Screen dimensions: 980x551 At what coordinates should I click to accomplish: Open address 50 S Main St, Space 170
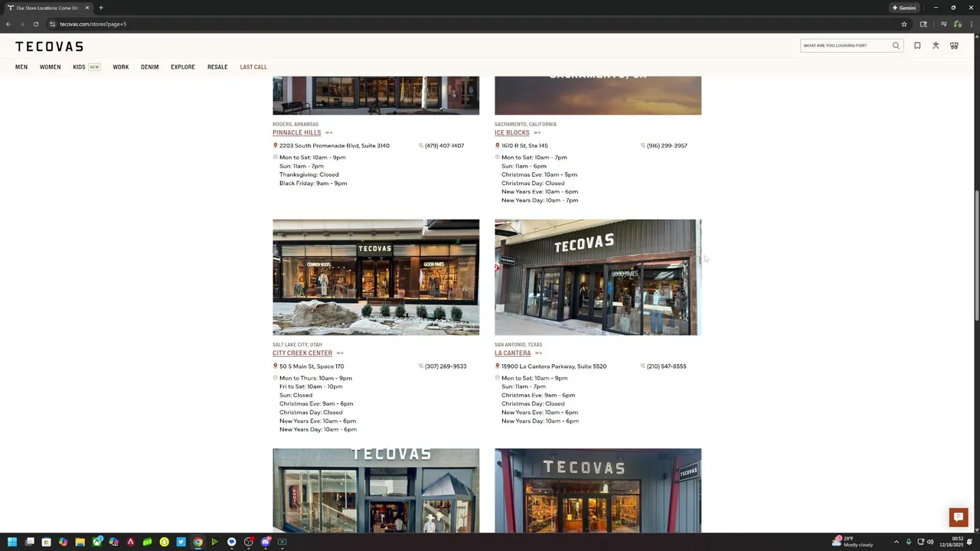pos(312,366)
